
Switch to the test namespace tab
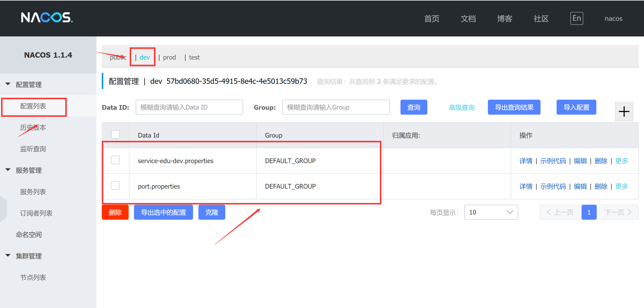(x=195, y=57)
